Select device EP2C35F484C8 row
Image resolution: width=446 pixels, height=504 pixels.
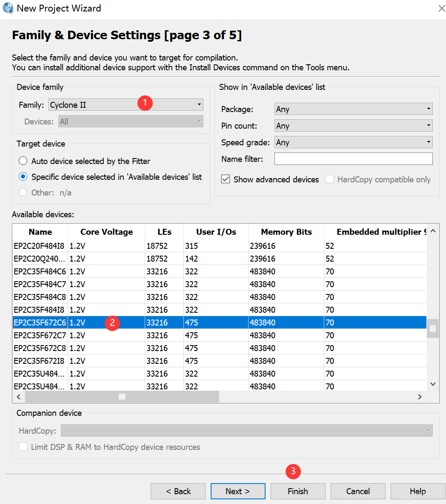(x=220, y=297)
